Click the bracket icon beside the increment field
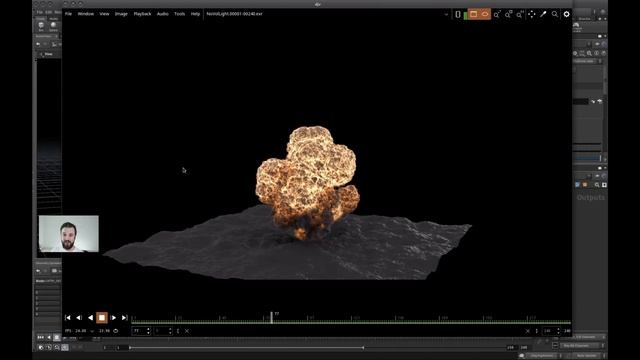 (178, 331)
